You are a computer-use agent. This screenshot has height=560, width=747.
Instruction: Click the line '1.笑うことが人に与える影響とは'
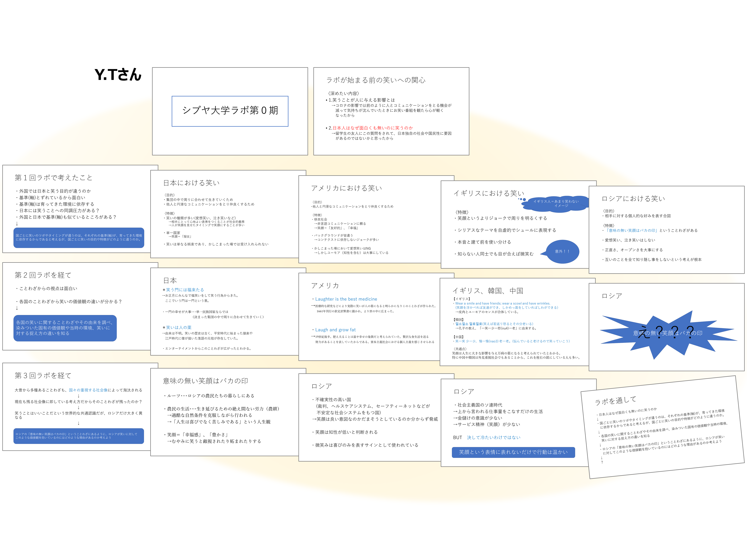pyautogui.click(x=362, y=100)
